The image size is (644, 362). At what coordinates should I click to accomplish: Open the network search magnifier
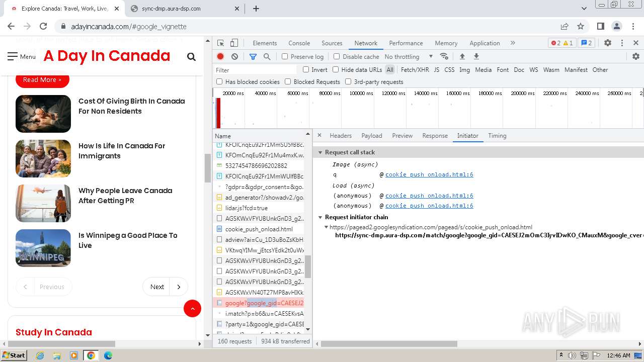point(267,57)
